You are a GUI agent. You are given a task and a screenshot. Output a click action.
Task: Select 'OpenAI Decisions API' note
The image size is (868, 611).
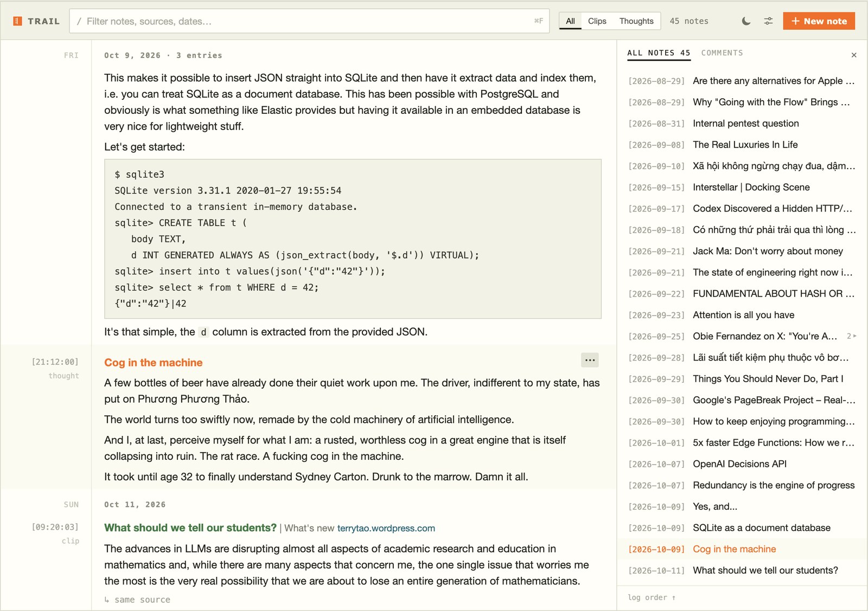(742, 464)
